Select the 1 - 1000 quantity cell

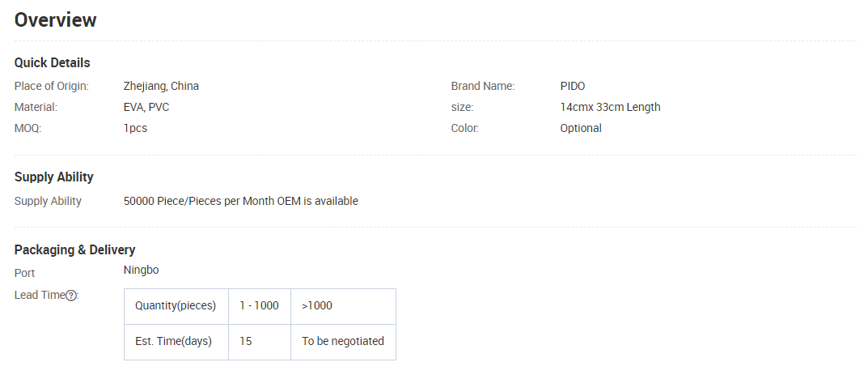(x=259, y=305)
